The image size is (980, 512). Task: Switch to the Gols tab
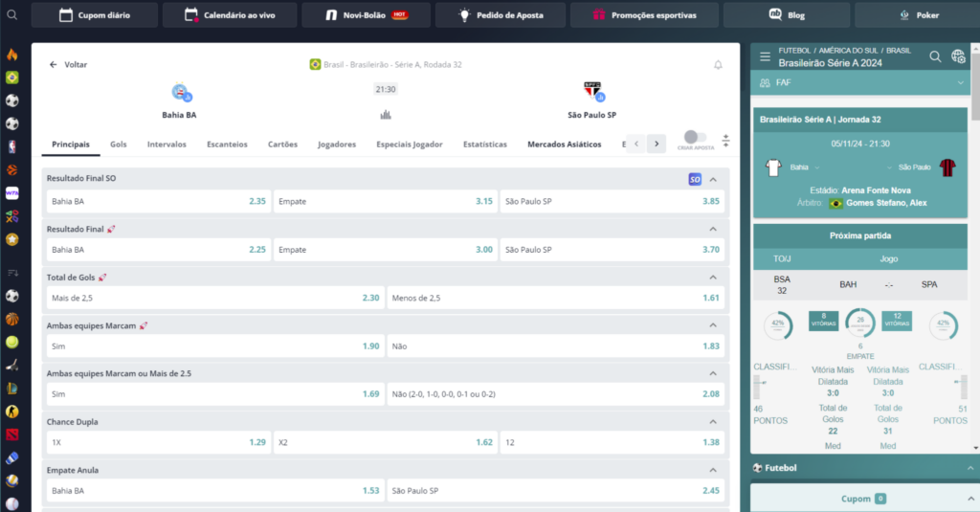click(118, 145)
